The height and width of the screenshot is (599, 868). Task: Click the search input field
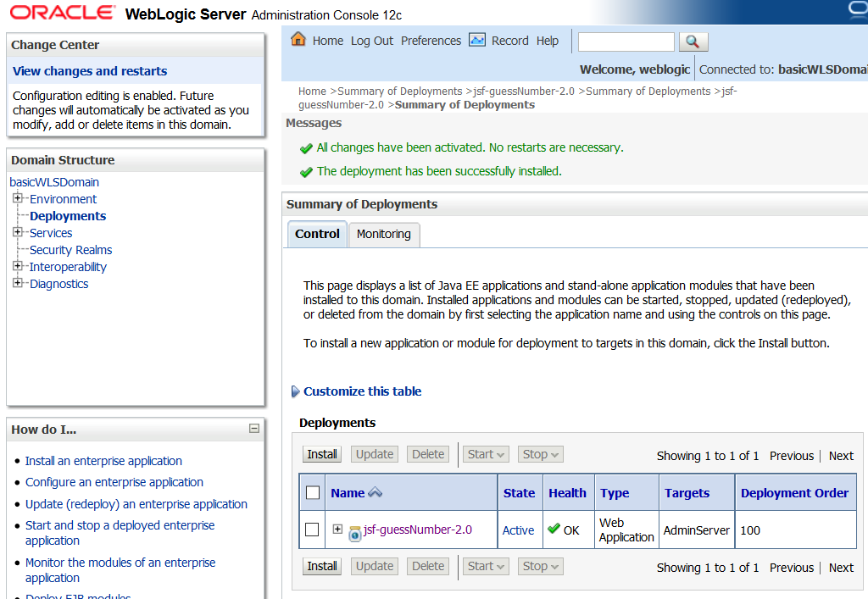point(626,42)
